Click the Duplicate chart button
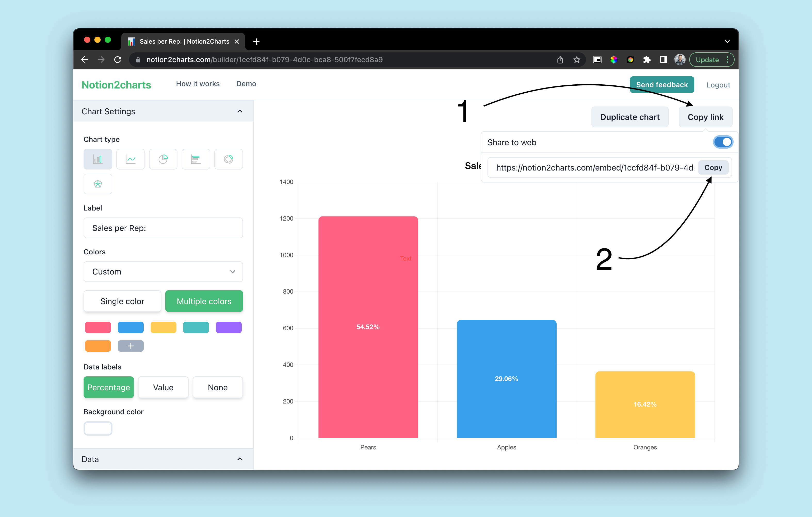This screenshot has width=812, height=517. coord(629,117)
